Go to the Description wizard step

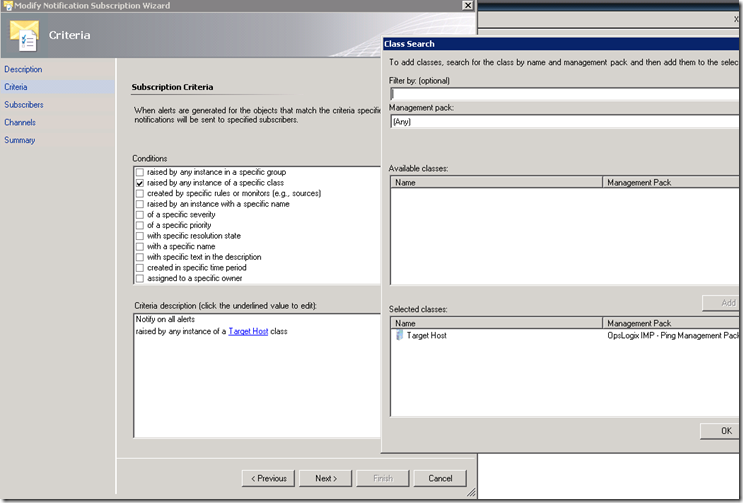pyautogui.click(x=23, y=69)
